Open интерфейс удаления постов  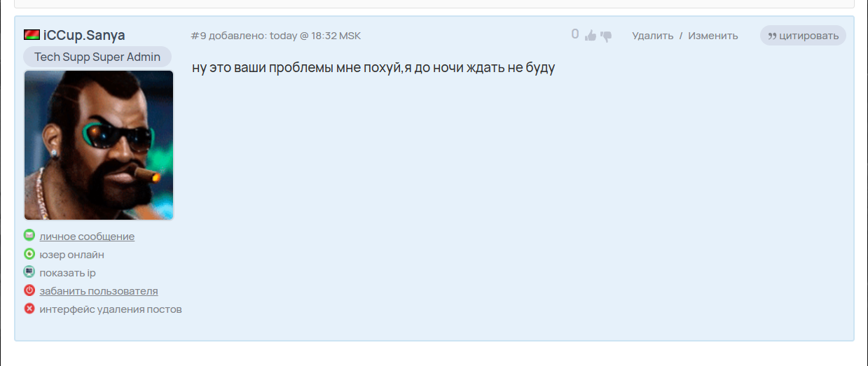coord(111,309)
